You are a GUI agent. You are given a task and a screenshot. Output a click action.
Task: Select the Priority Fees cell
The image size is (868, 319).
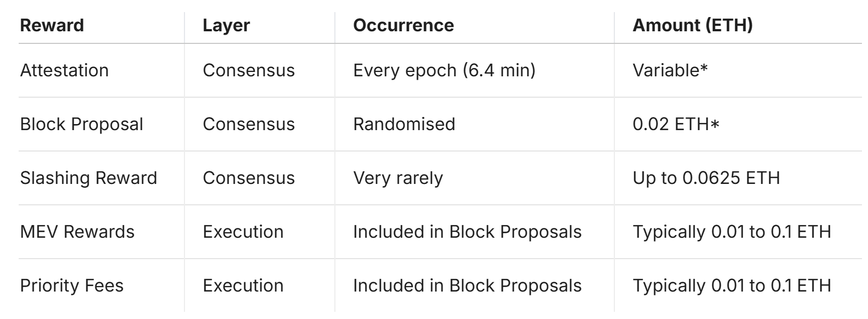click(71, 286)
